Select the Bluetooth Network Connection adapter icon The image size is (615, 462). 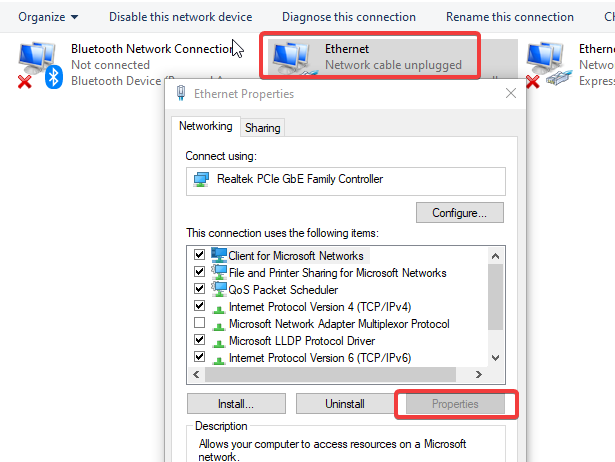tap(40, 65)
